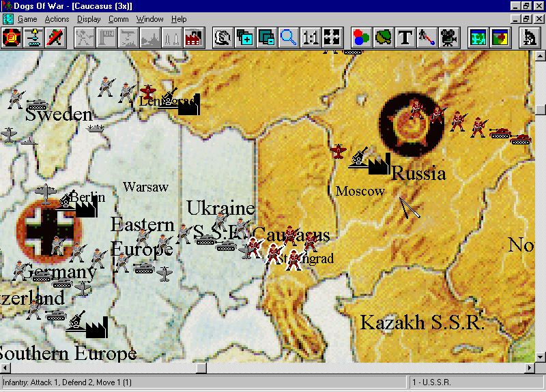Click the black iron cross German emblem

coord(49,231)
